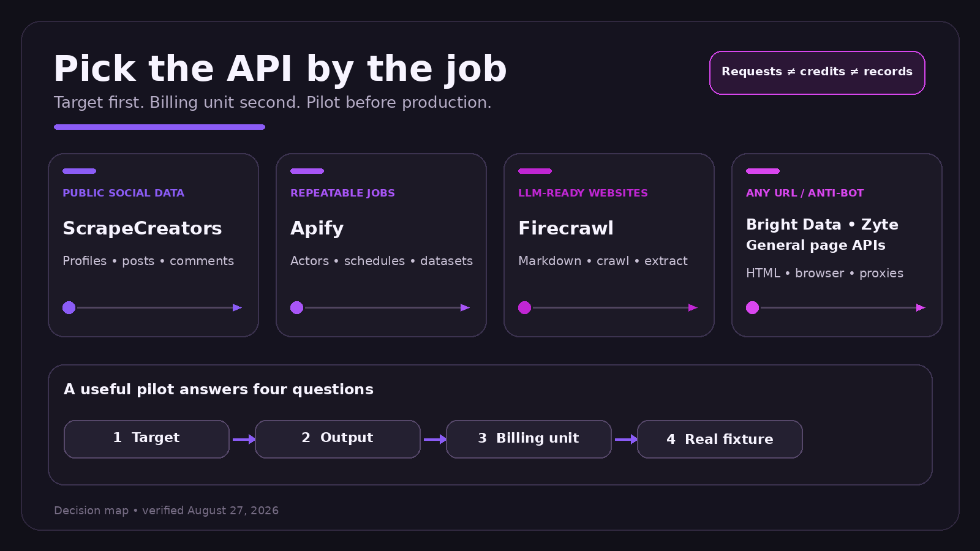The width and height of the screenshot is (980, 551).
Task: Click the 'Requests ≠ credits ≠ records' badge
Action: tap(817, 73)
